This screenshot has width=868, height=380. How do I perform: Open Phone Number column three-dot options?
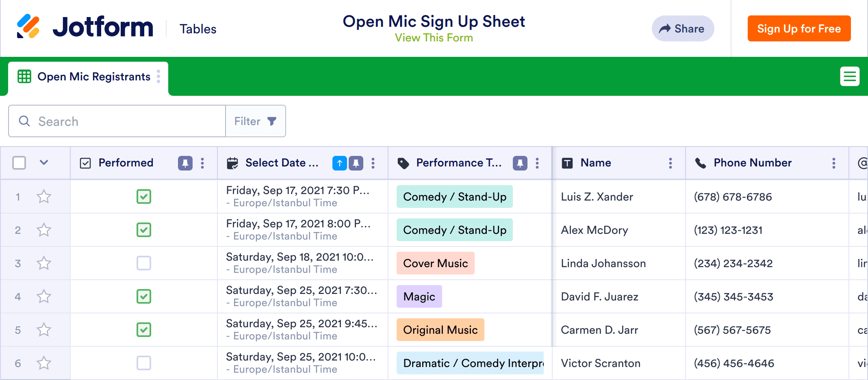[x=833, y=163]
